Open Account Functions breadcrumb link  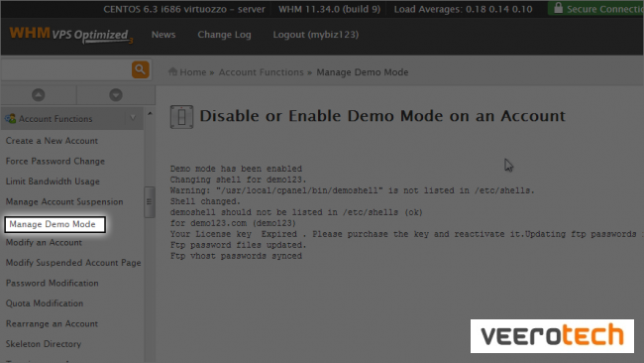261,72
